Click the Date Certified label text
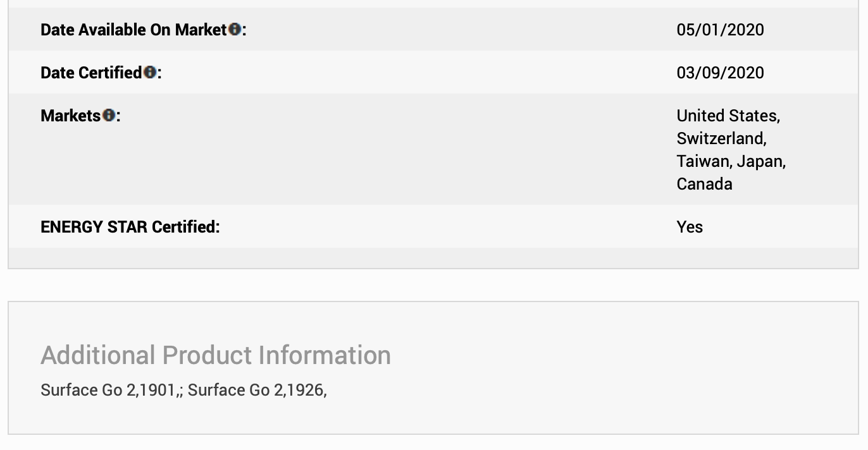Image resolution: width=868 pixels, height=450 pixels. pos(91,73)
